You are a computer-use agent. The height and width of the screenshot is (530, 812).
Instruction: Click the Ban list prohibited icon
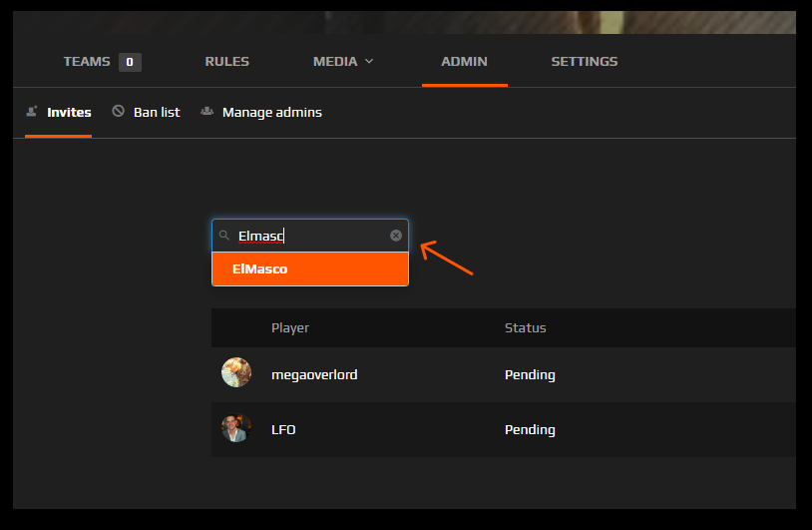click(x=119, y=112)
